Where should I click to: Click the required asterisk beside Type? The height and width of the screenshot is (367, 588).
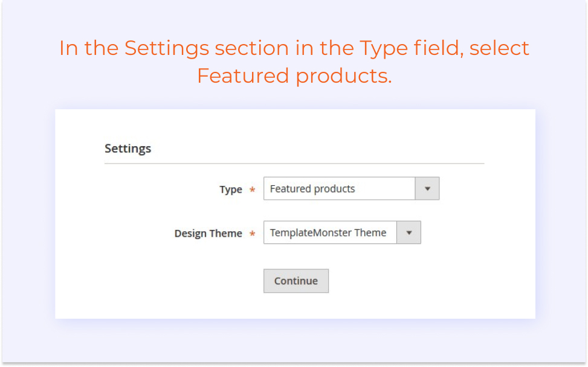(253, 190)
